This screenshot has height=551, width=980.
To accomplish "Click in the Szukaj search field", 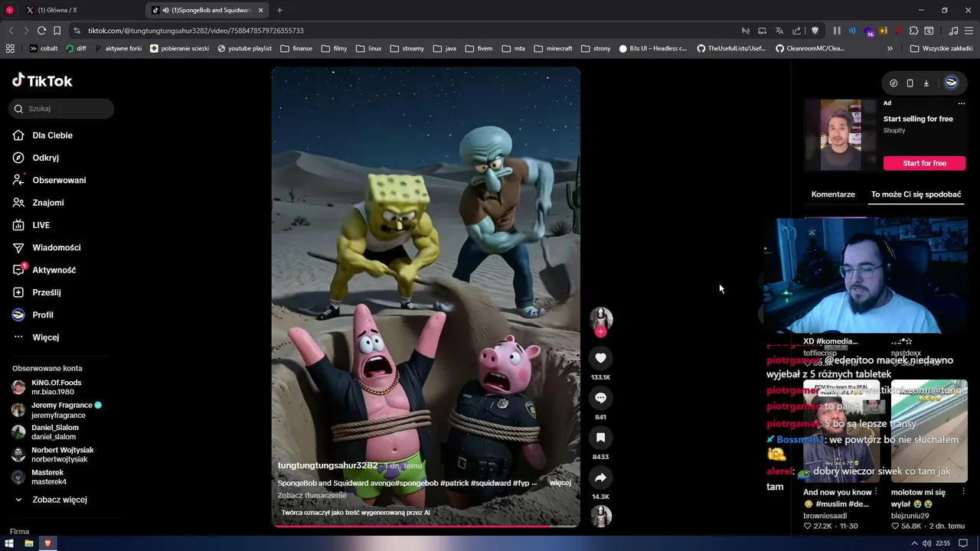I will point(63,109).
